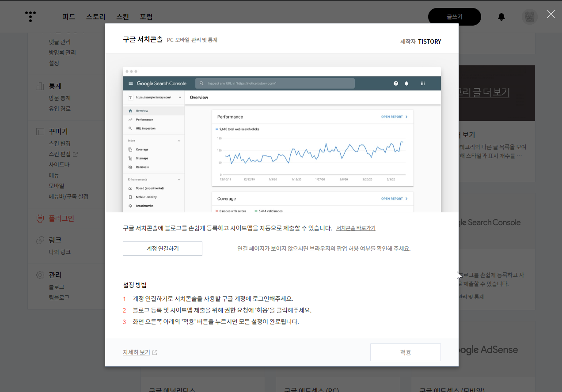This screenshot has width=562, height=392.
Task: Click the 꾸미기 section heading
Action: [x=58, y=132]
